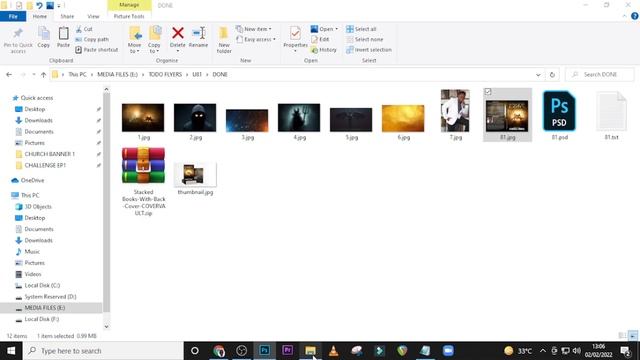Open the Copy to dropdown

coord(154,40)
